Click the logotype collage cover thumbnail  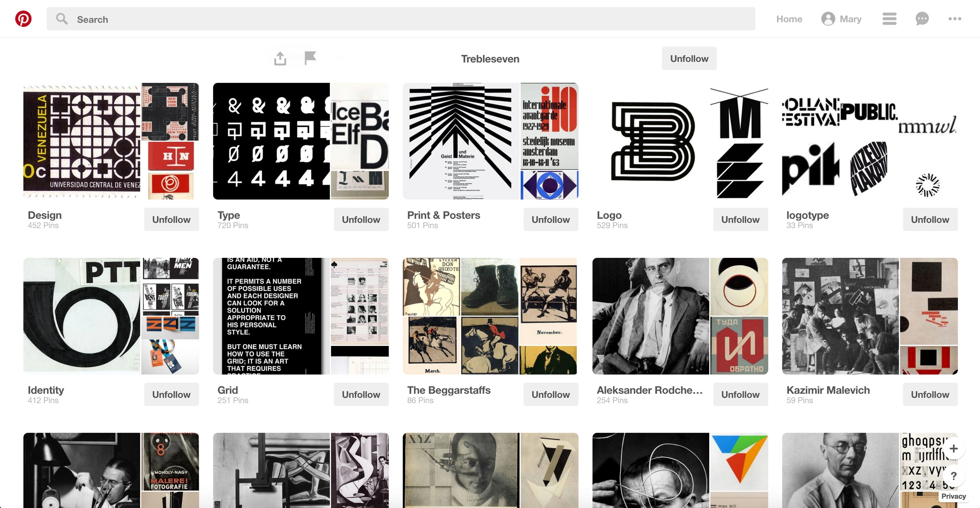click(870, 141)
